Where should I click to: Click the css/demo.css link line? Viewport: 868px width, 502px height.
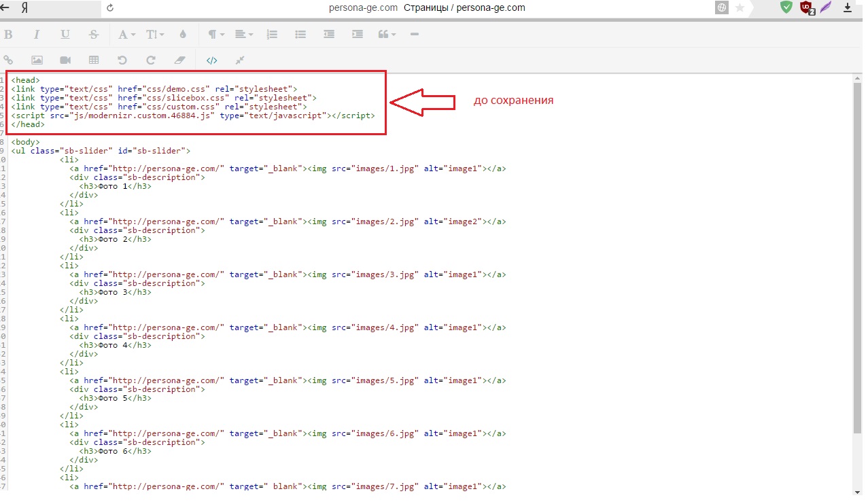pos(154,89)
